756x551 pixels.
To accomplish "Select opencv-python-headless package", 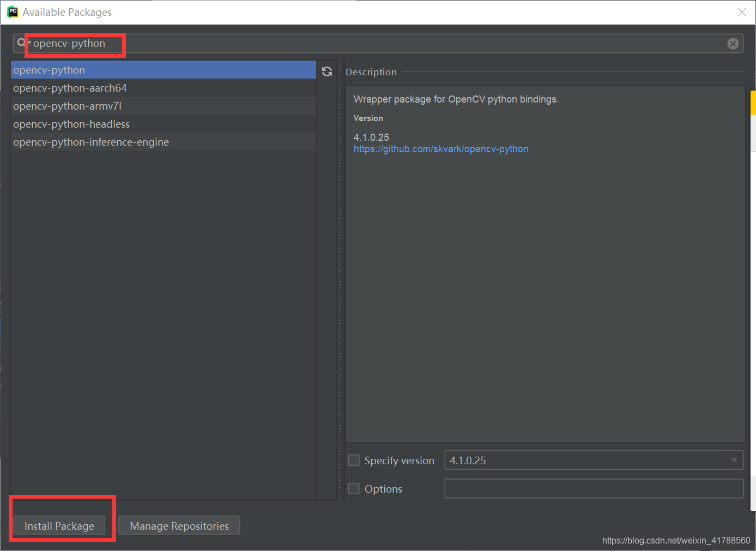I will click(x=164, y=124).
